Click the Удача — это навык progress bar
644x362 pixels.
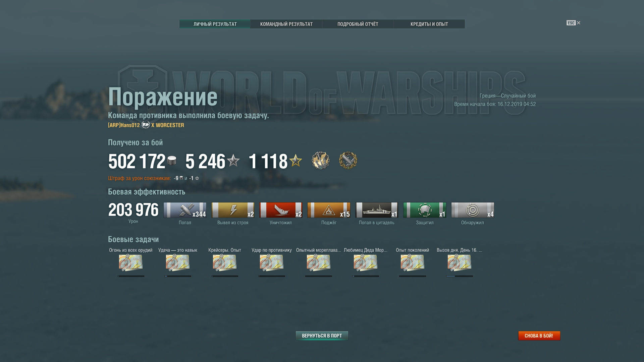(x=178, y=276)
